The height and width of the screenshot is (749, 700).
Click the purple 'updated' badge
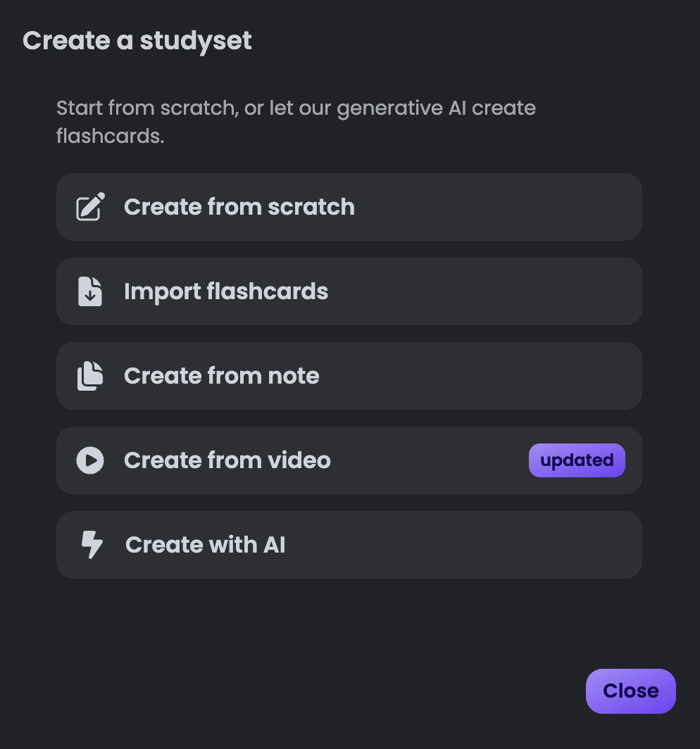(x=577, y=460)
